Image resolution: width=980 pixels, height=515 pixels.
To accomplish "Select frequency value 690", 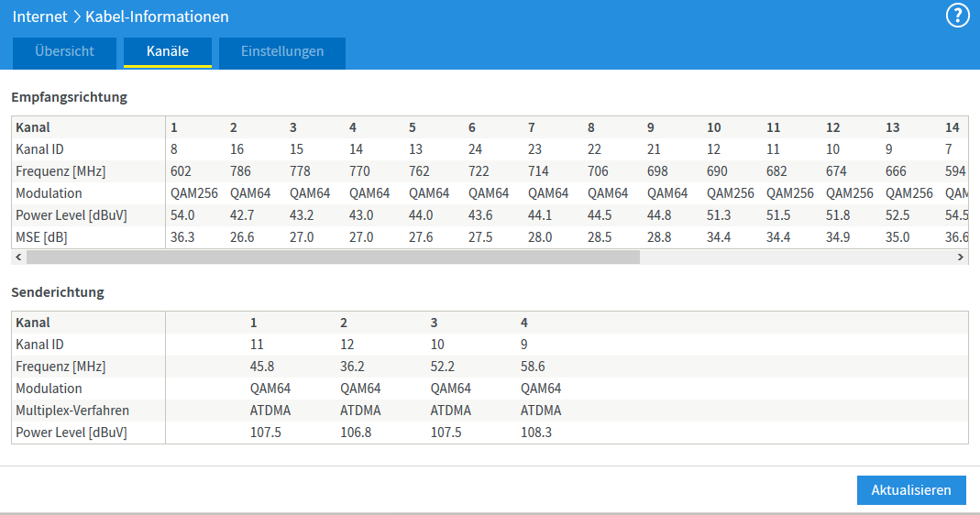I will pyautogui.click(x=717, y=171).
